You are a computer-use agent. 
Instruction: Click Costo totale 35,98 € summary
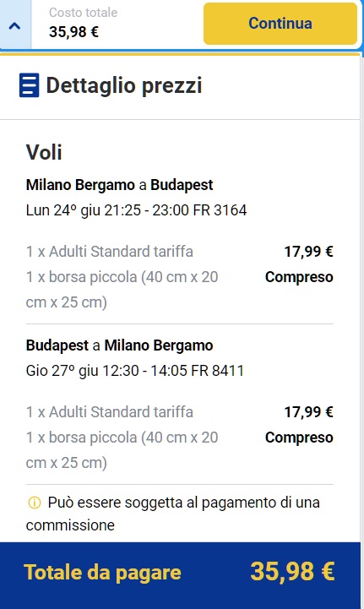pyautogui.click(x=83, y=23)
